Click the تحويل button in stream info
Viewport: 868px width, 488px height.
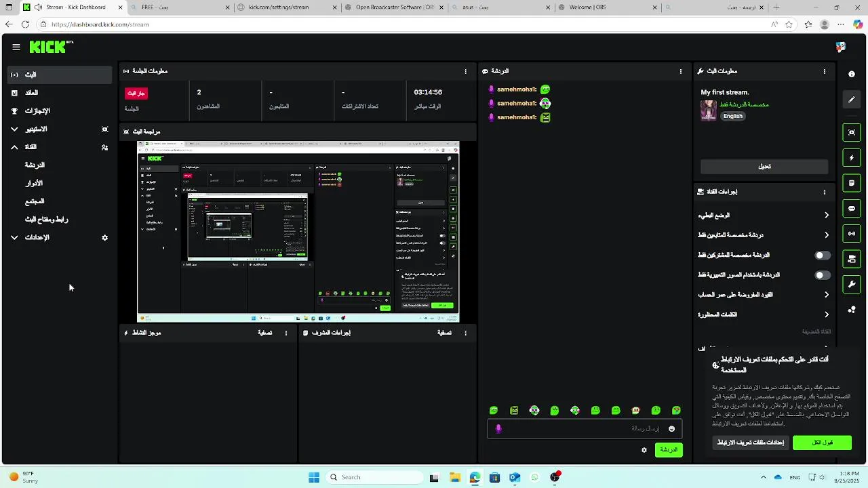(764, 167)
